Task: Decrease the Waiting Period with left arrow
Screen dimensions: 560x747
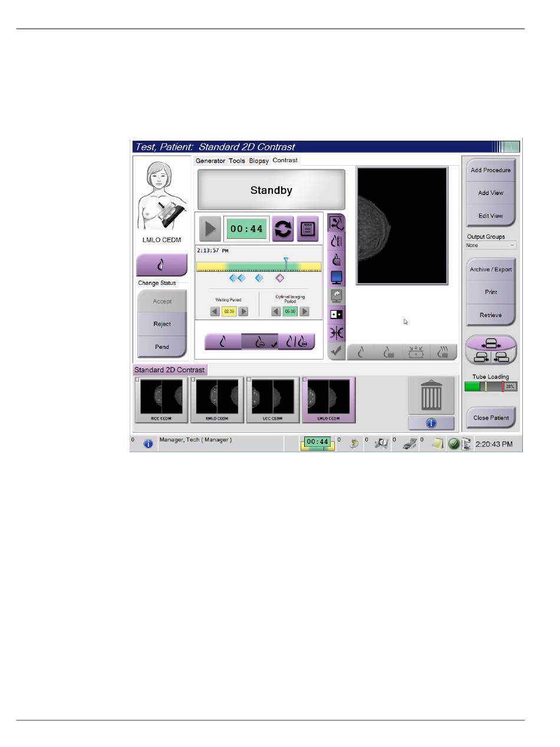Action: [215, 311]
